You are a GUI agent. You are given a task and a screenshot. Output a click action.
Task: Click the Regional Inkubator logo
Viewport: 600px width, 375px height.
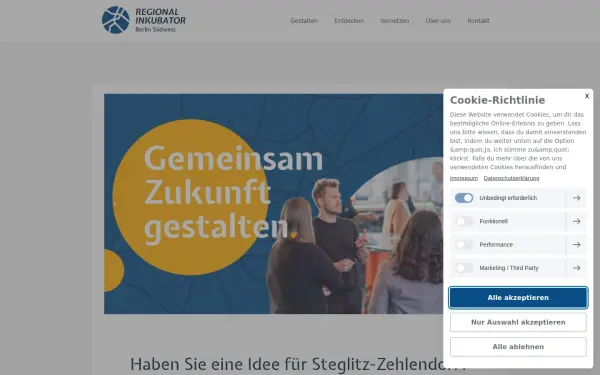click(x=143, y=20)
